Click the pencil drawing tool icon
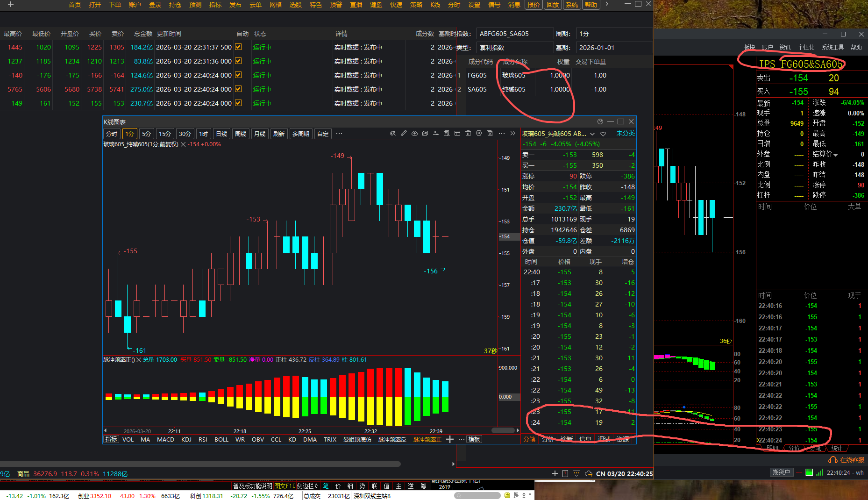Viewport: 868px width, 500px height. [404, 134]
